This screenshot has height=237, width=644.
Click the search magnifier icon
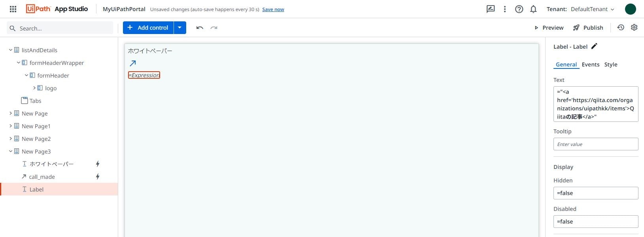13,28
